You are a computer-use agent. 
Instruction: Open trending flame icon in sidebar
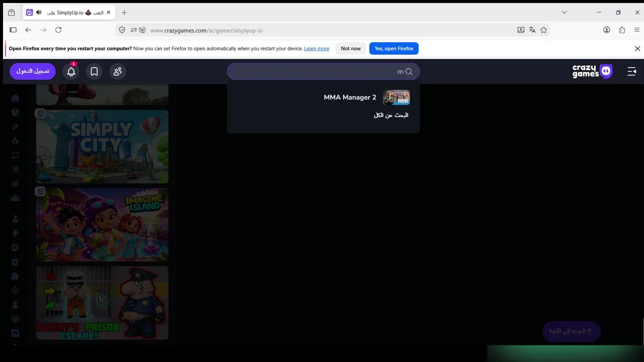pyautogui.click(x=15, y=141)
